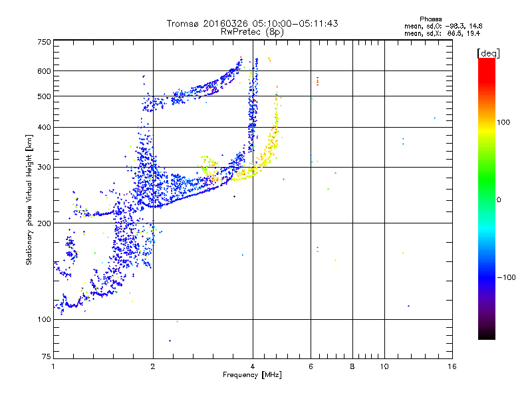Click x-axis tick label '10'
This screenshot has width=532, height=399.
point(384,366)
